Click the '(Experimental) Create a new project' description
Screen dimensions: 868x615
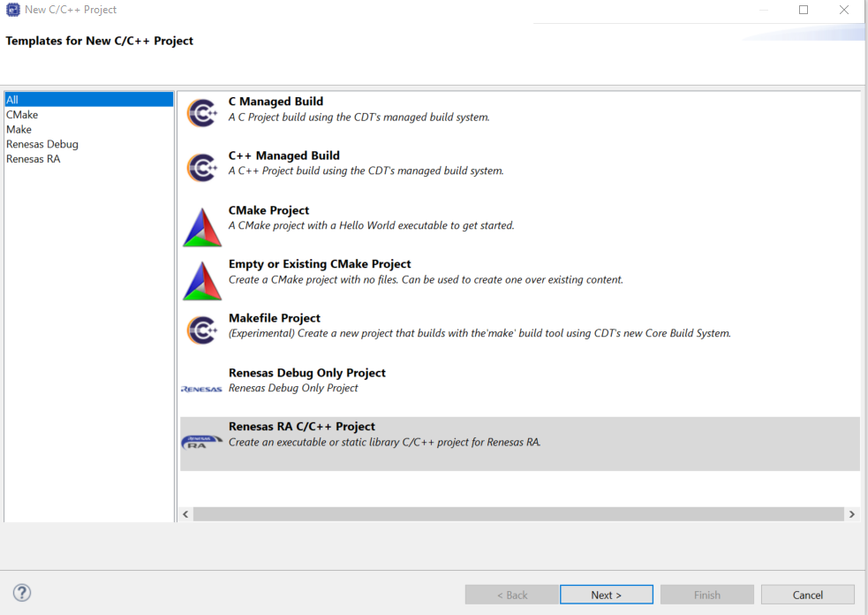tap(479, 333)
